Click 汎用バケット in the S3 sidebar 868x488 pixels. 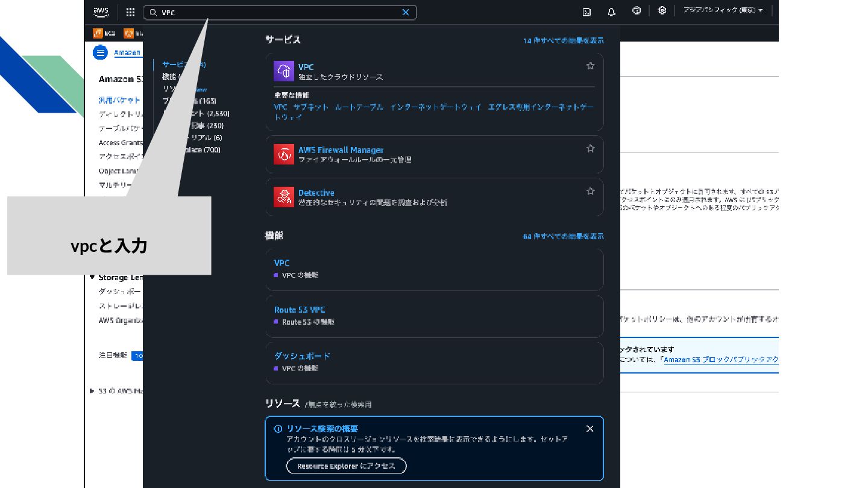(119, 101)
